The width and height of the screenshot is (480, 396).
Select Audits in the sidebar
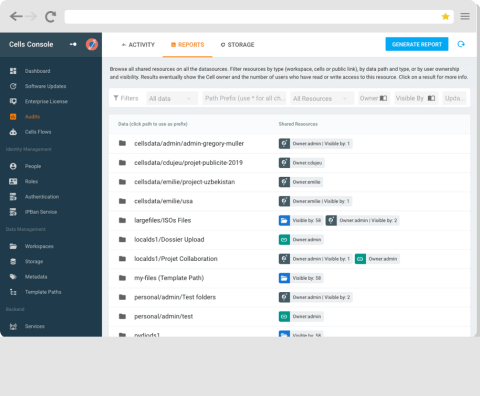(x=32, y=117)
